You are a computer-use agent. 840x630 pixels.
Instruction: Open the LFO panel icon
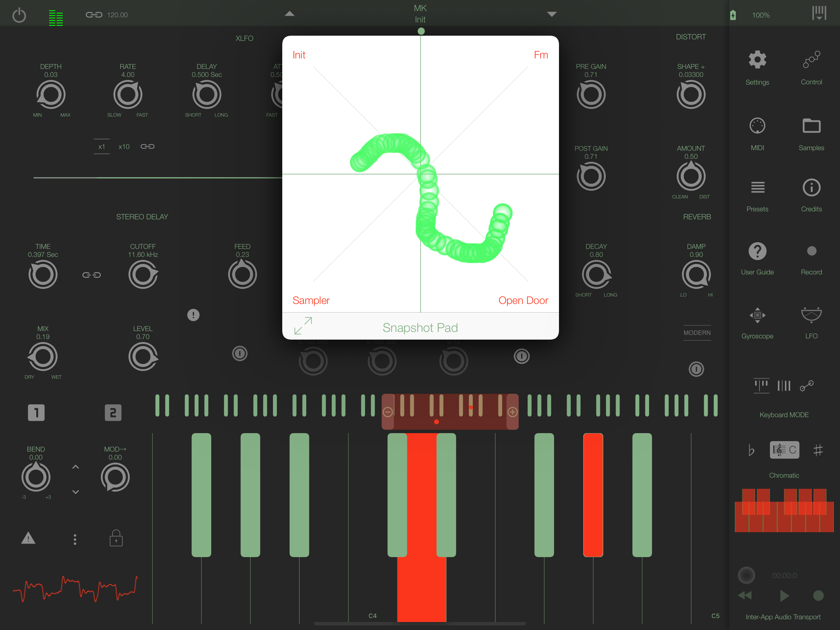coord(811,315)
